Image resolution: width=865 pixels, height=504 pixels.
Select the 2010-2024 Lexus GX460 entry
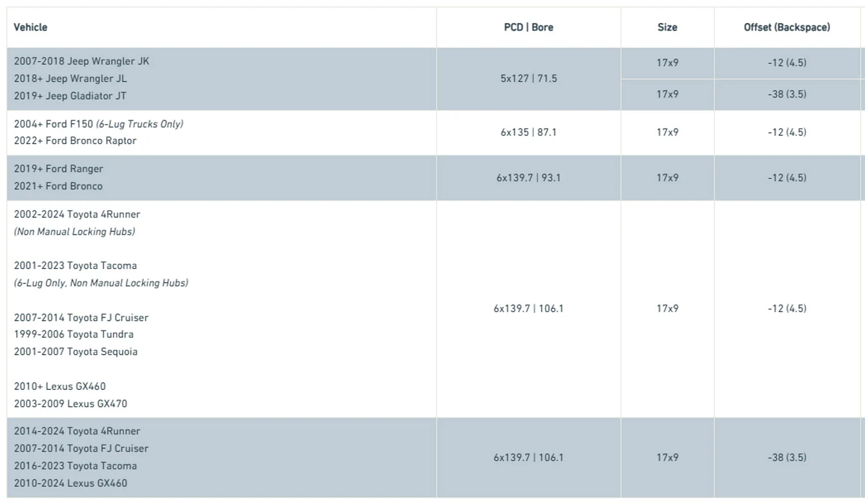pos(70,484)
